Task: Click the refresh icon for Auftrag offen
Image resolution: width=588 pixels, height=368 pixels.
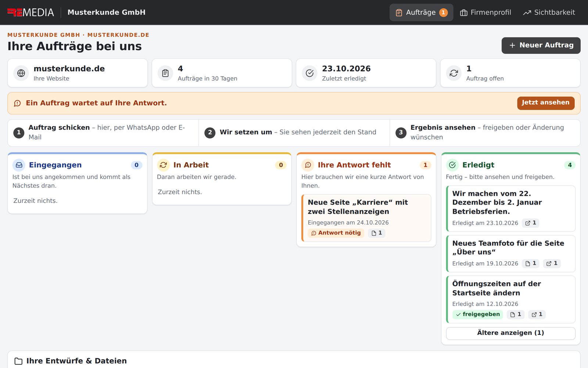Action: [x=454, y=73]
